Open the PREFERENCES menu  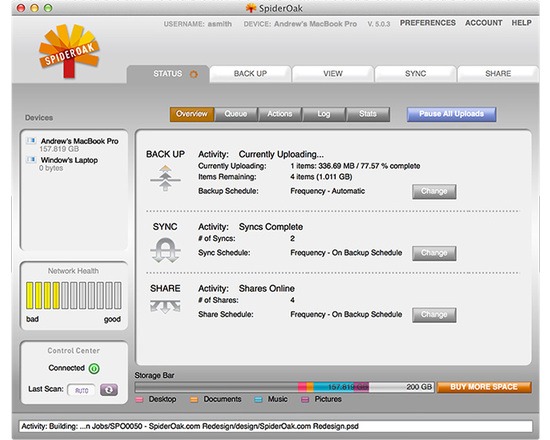point(428,23)
